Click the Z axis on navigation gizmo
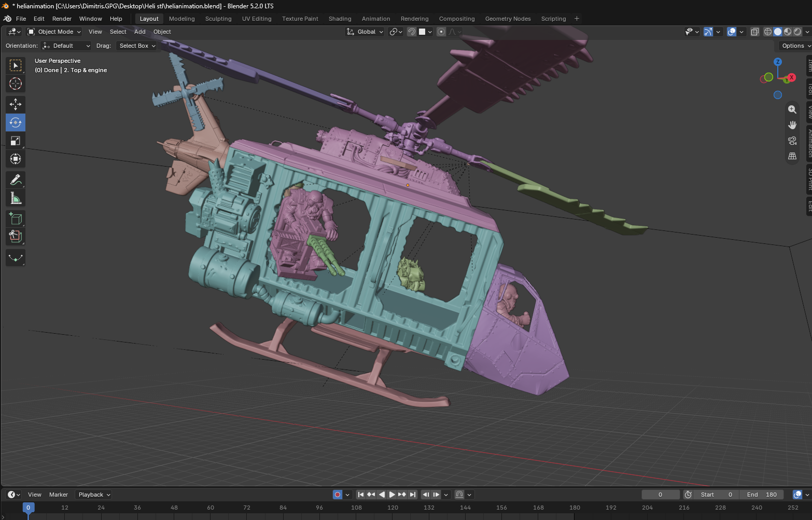 (778, 62)
